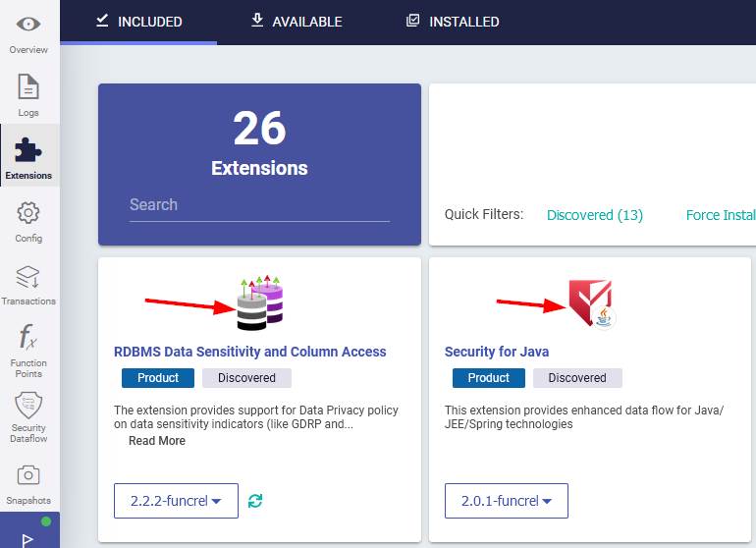Select the Extensions puzzle icon

[x=28, y=150]
